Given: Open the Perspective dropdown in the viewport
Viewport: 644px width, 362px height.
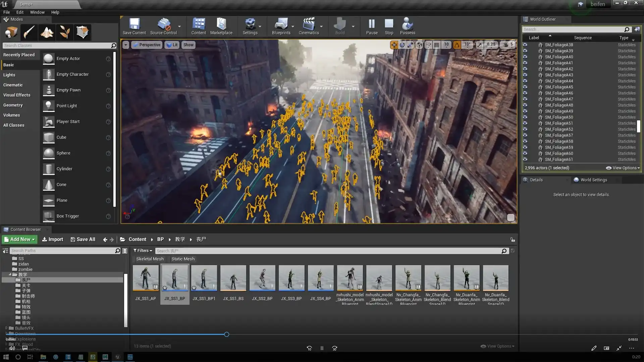Looking at the screenshot, I should coord(147,45).
